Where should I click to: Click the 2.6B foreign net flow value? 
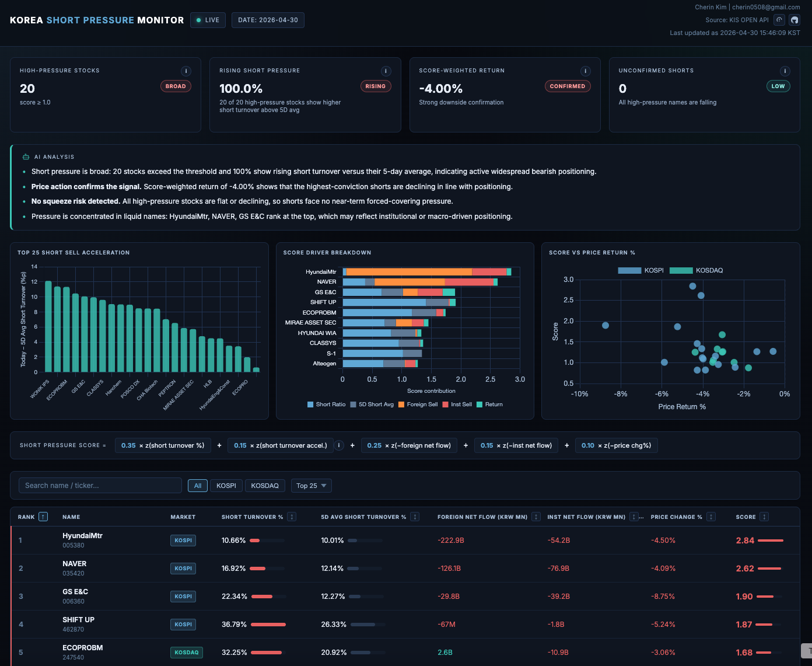click(x=445, y=653)
